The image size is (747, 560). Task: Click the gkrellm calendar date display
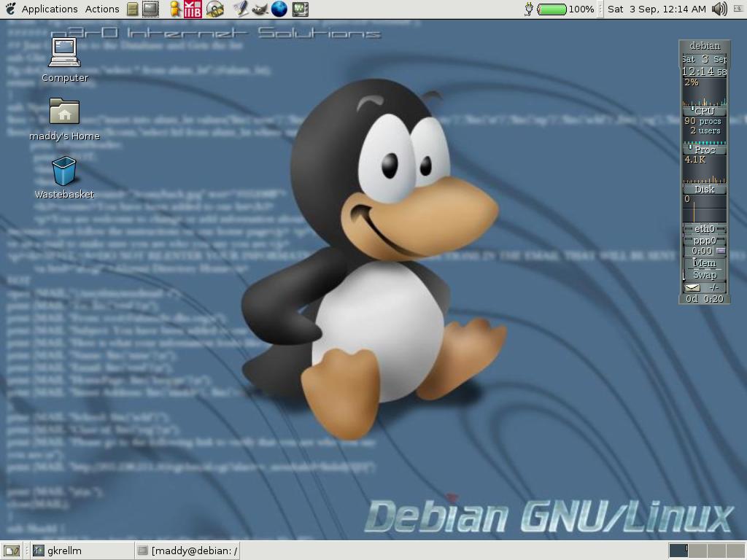coord(705,59)
